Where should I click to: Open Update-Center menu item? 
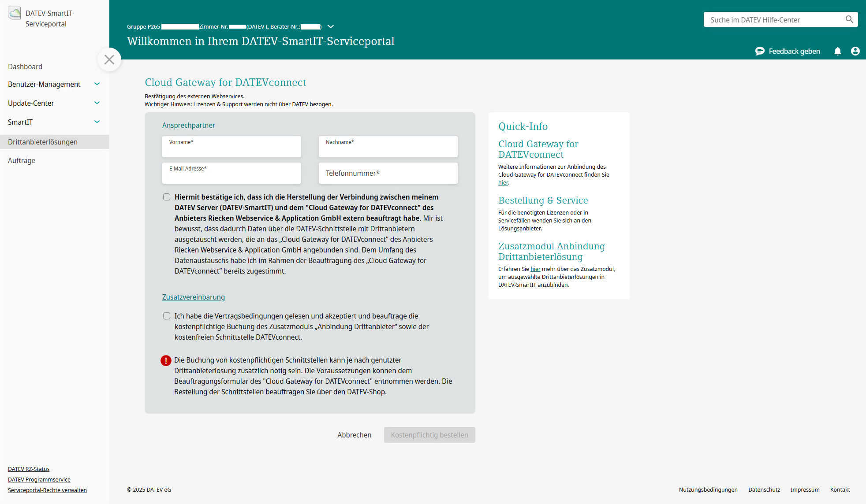[31, 103]
